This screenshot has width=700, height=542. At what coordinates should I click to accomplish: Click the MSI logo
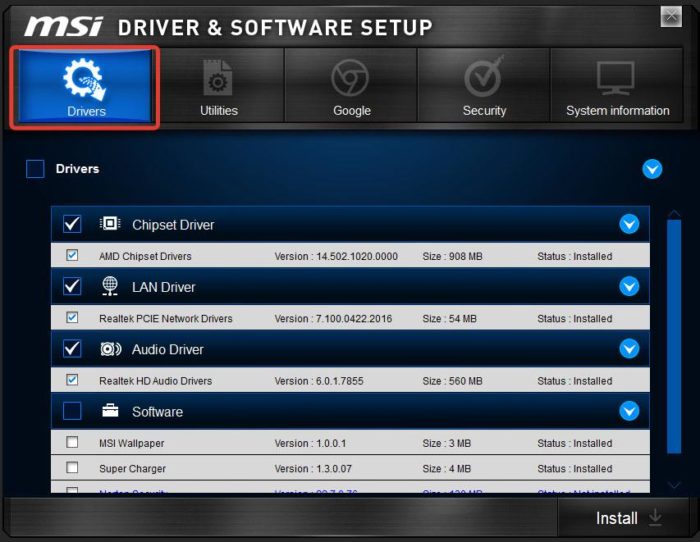click(64, 27)
